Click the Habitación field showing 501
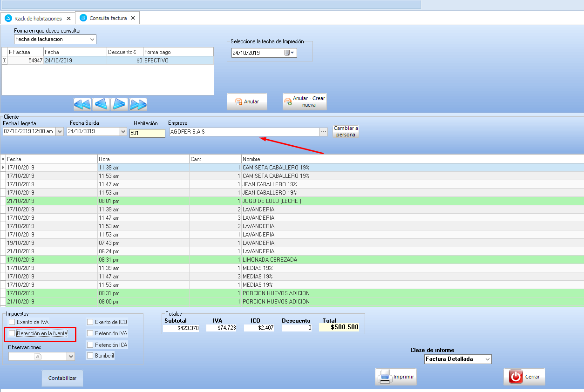The width and height of the screenshot is (584, 392). [x=147, y=133]
